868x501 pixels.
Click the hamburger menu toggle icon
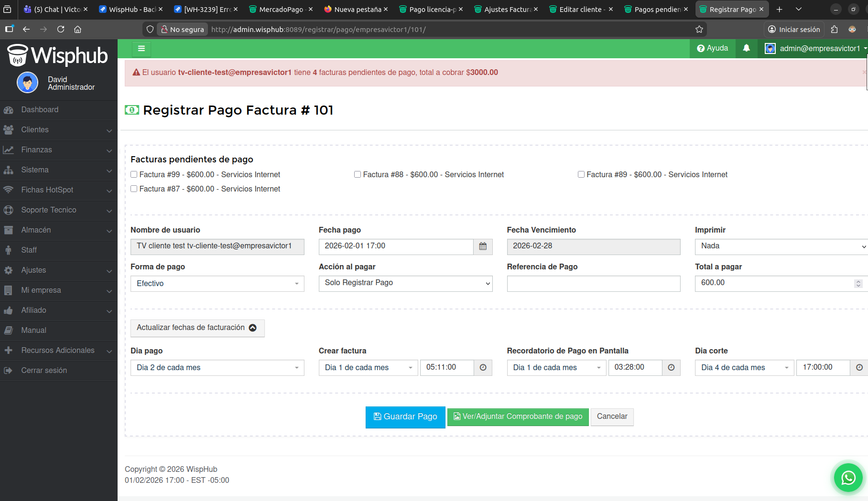pyautogui.click(x=141, y=49)
